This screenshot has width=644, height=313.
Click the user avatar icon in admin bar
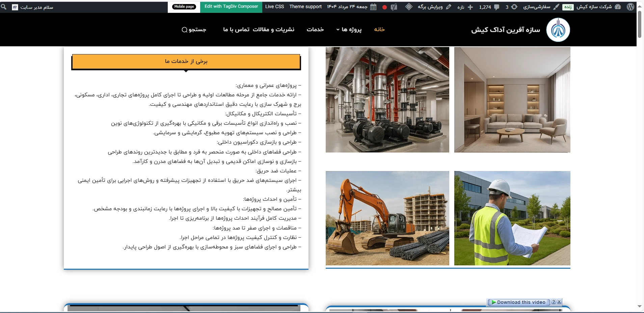[15, 7]
